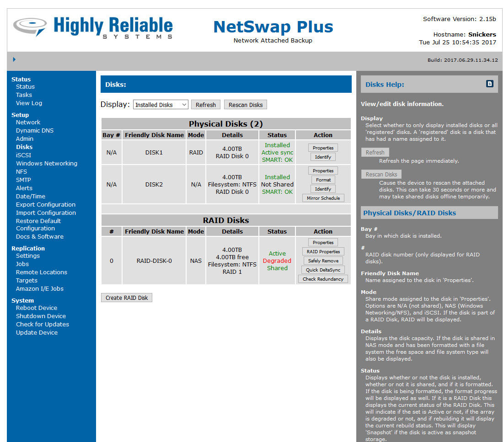This screenshot has height=442, width=504.
Task: Click the RAID Disks table header
Action: tap(226, 220)
